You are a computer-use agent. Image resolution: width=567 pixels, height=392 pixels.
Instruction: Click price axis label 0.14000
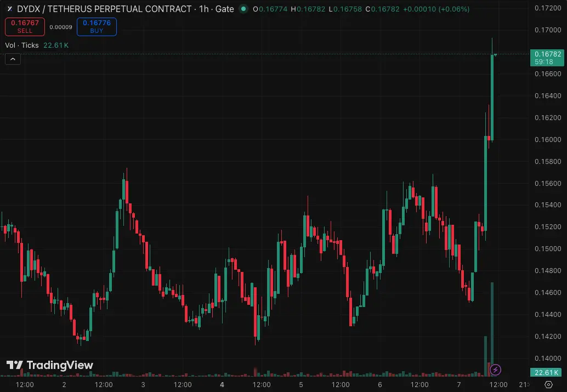point(548,359)
